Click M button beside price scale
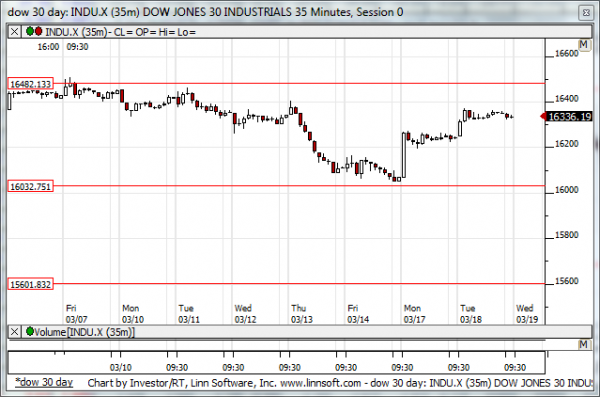 (x=583, y=44)
